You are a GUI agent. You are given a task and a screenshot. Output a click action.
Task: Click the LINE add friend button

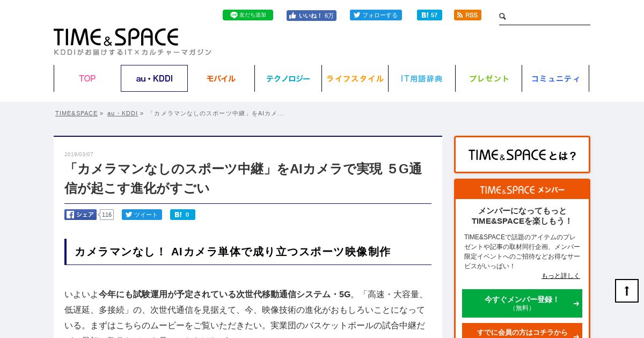248,15
